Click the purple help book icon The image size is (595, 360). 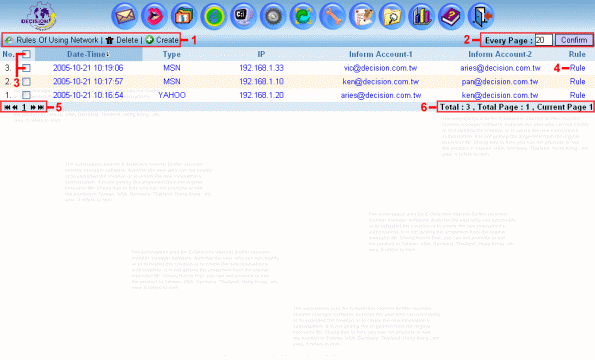451,16
